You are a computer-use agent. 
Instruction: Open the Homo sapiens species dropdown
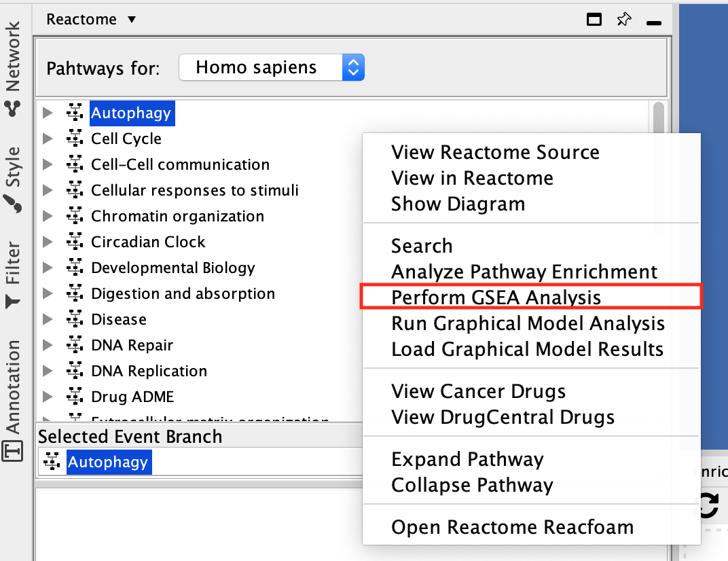(x=272, y=68)
